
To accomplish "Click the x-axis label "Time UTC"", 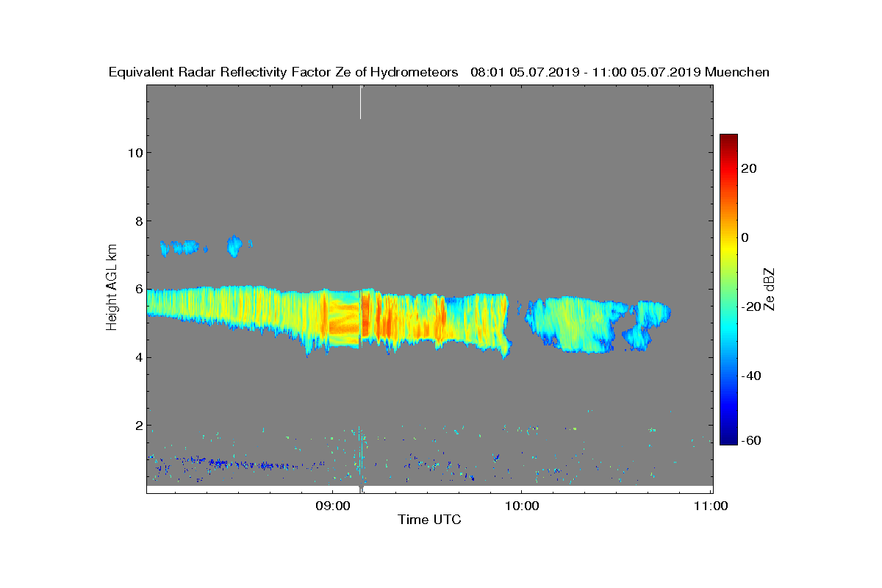I will tap(429, 520).
